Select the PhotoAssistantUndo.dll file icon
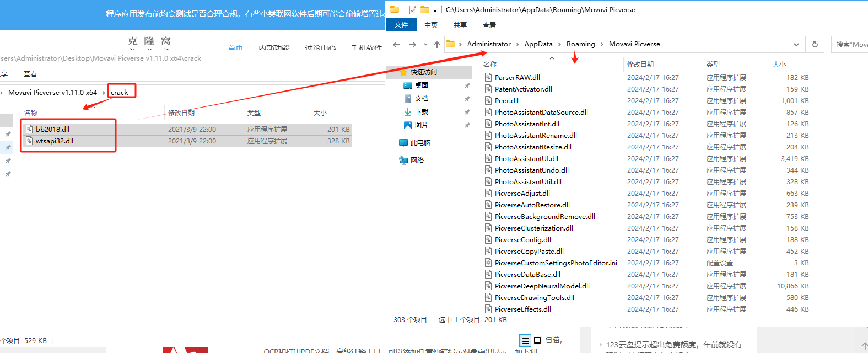Image resolution: width=868 pixels, height=353 pixels. click(x=488, y=170)
